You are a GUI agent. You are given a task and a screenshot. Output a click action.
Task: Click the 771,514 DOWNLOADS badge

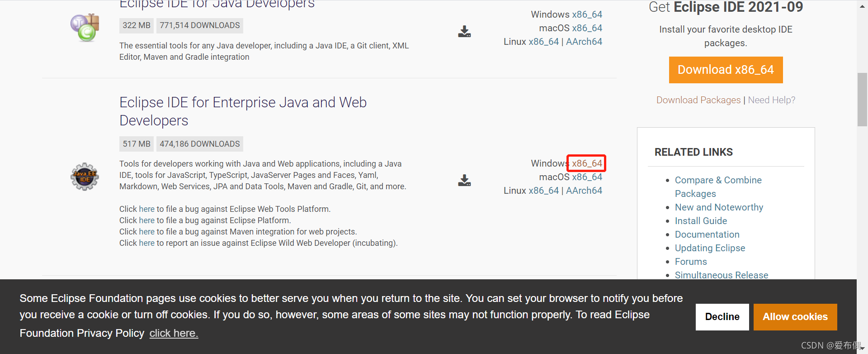(x=200, y=25)
